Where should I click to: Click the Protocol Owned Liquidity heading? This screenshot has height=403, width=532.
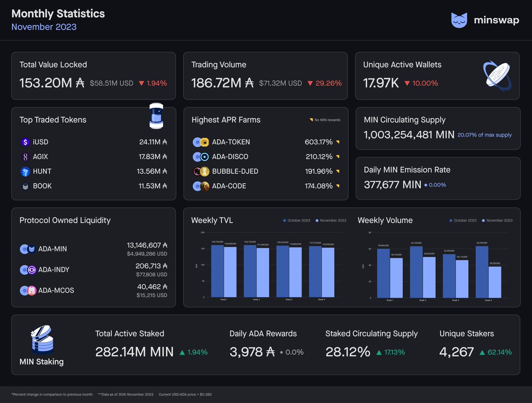65,220
